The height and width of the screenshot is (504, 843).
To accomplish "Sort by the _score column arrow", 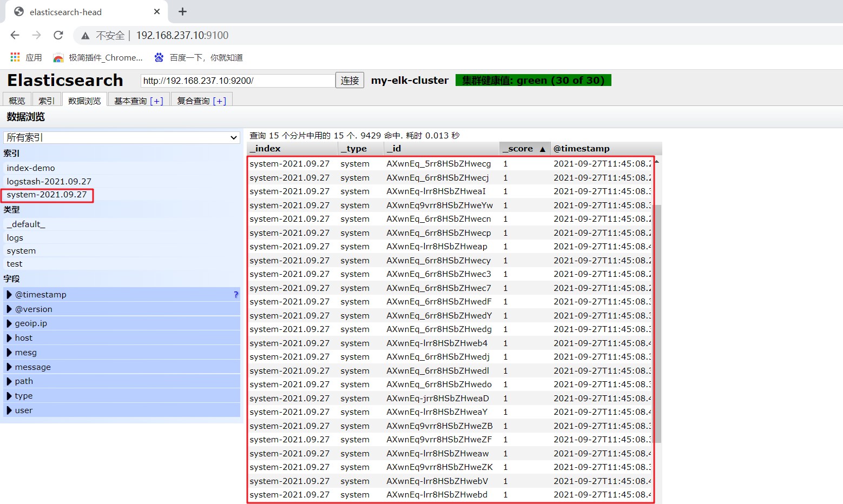I will 542,149.
